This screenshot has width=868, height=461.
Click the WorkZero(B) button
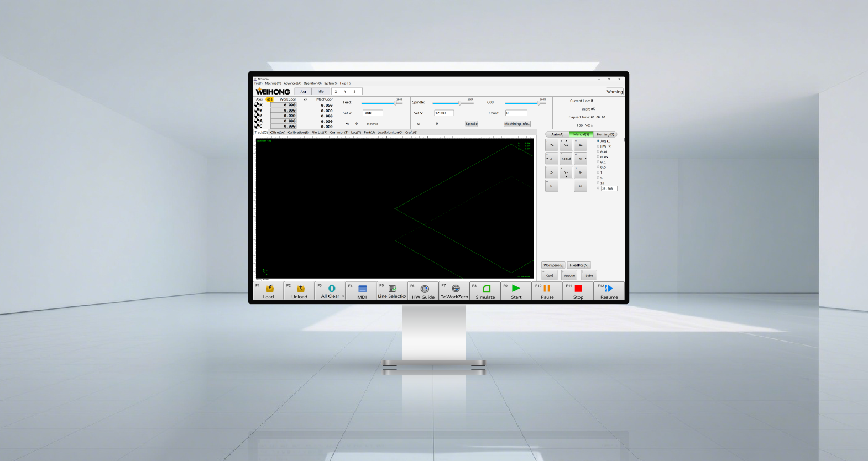click(x=553, y=265)
